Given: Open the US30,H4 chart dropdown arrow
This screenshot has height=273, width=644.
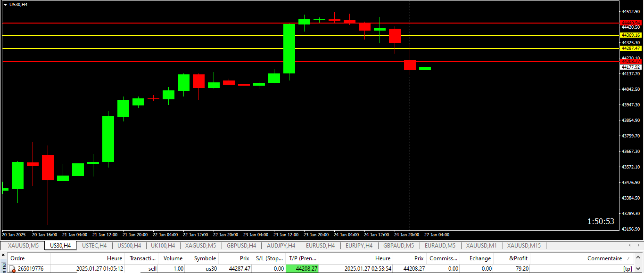Looking at the screenshot, I should tap(5, 4).
